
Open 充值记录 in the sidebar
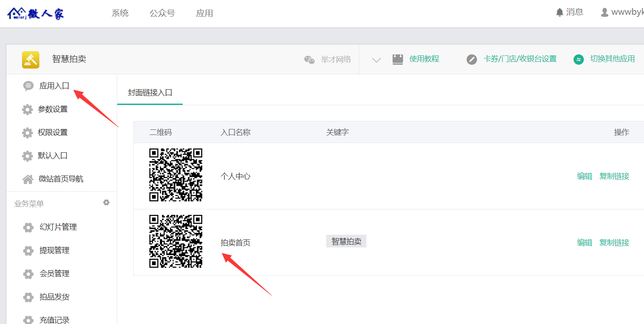pos(55,320)
